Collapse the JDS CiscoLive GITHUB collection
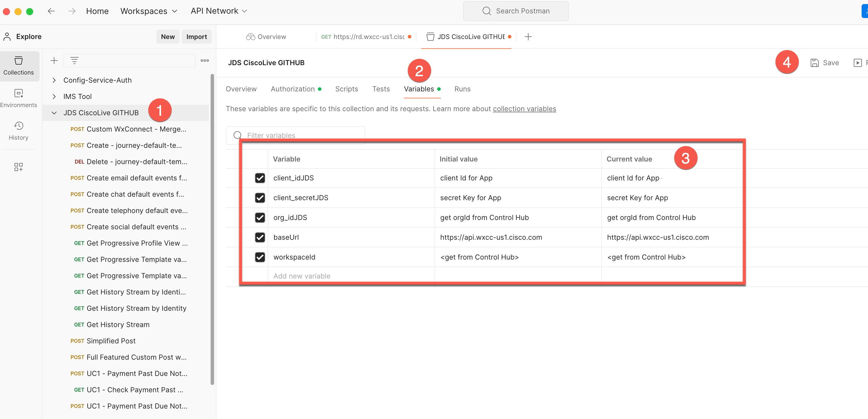The width and height of the screenshot is (868, 419). click(54, 113)
